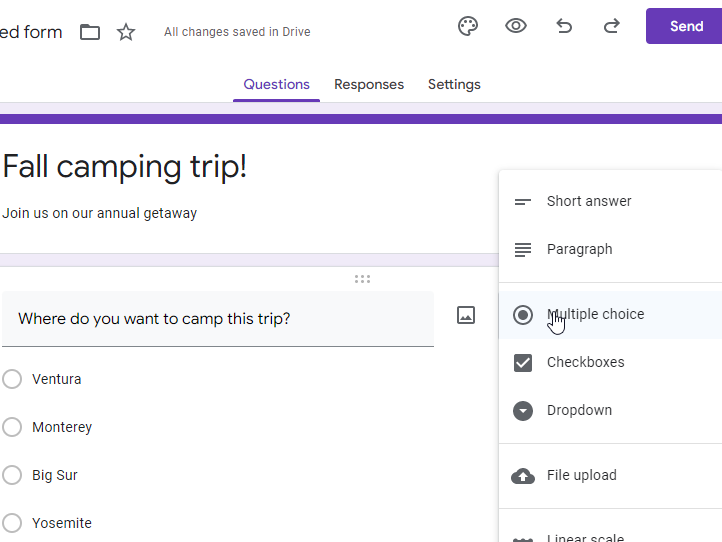Add image to the question
Viewport: 722px width, 542px height.
(466, 315)
